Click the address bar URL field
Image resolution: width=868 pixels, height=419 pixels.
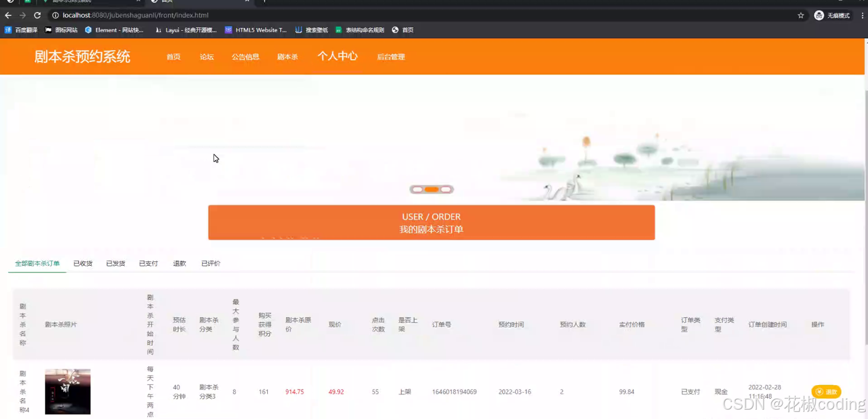pyautogui.click(x=422, y=15)
